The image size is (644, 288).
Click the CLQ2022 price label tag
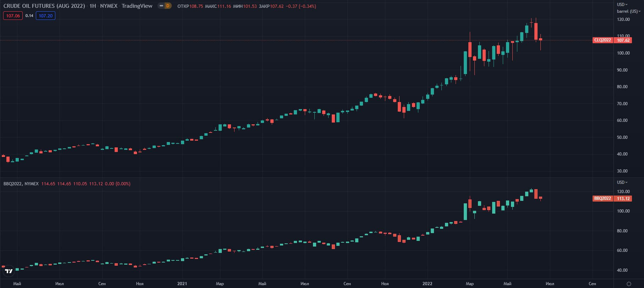point(602,40)
